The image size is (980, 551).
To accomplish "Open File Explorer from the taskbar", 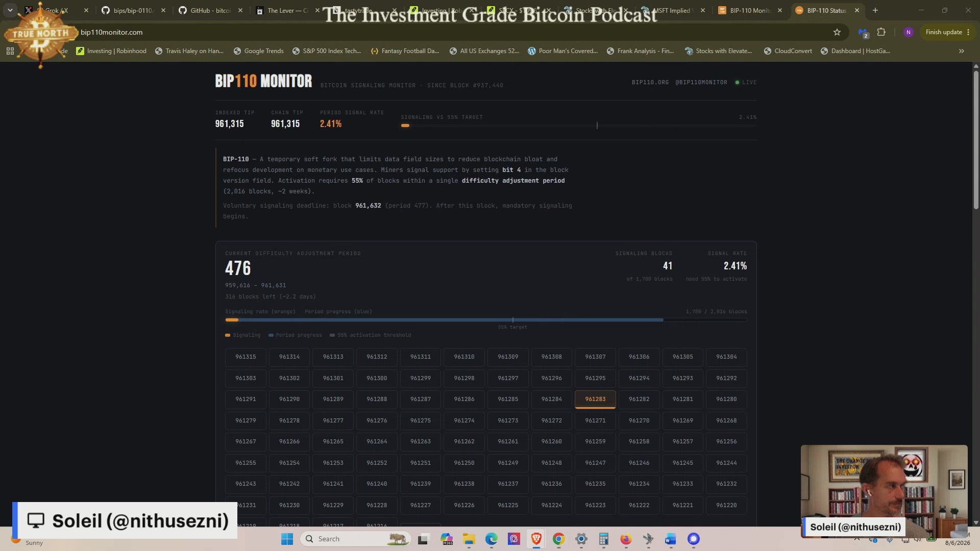I will (469, 539).
